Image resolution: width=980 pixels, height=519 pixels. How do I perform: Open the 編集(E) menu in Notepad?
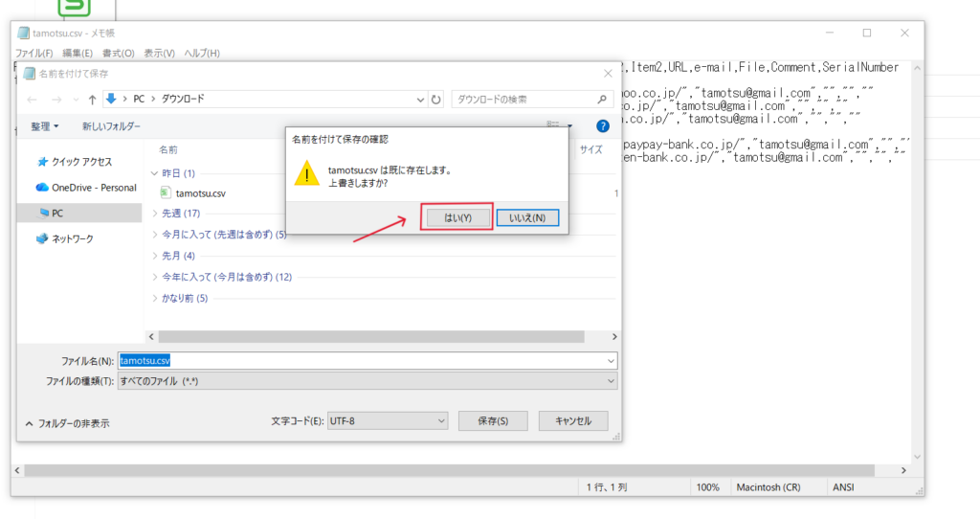click(x=78, y=53)
